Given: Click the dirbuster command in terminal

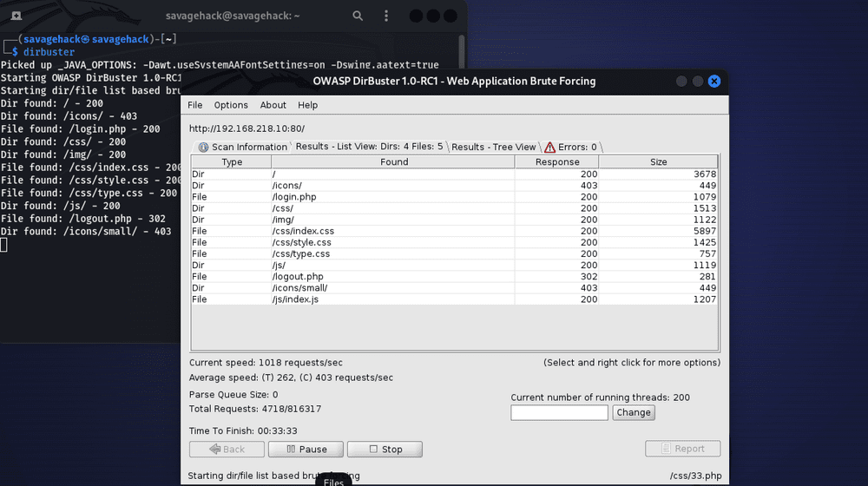Looking at the screenshot, I should pos(49,52).
